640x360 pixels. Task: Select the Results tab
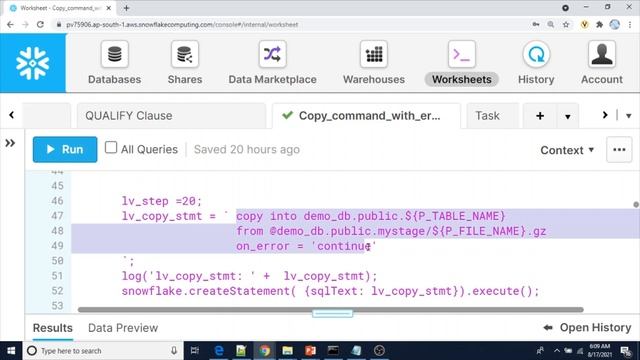53,328
